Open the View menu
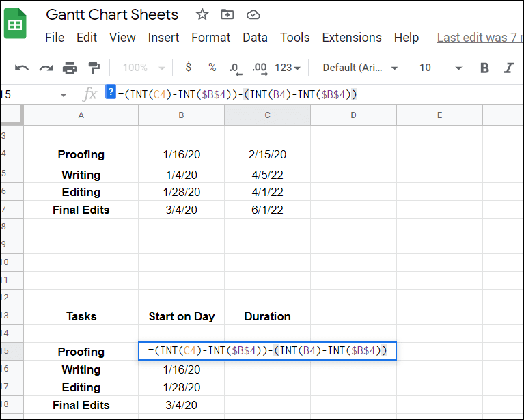 [x=122, y=38]
